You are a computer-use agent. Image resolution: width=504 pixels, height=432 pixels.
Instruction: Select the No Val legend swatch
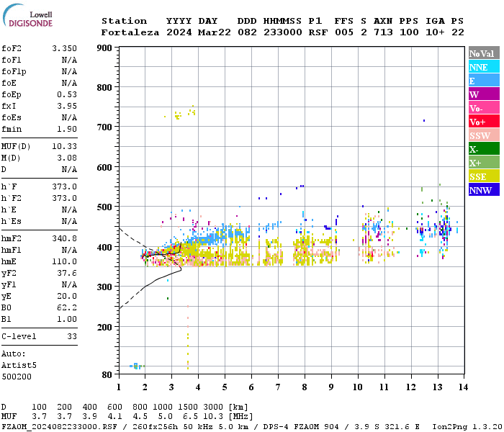(x=484, y=53)
